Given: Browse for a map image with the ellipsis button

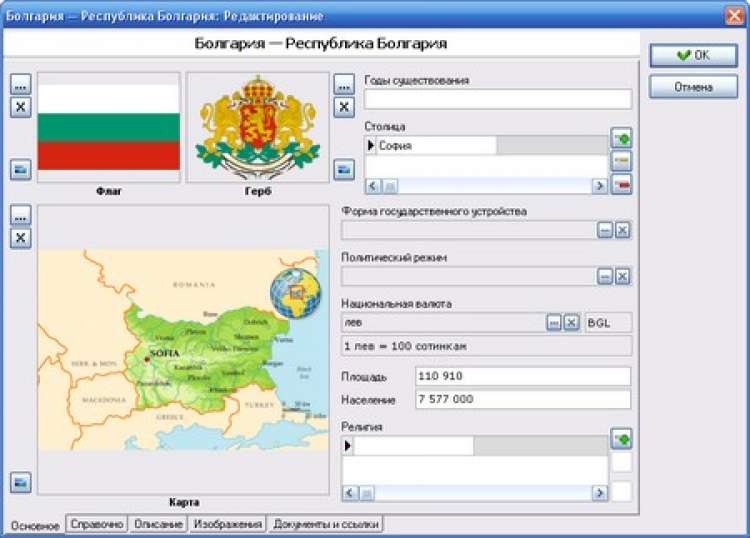Looking at the screenshot, I should pos(21,215).
